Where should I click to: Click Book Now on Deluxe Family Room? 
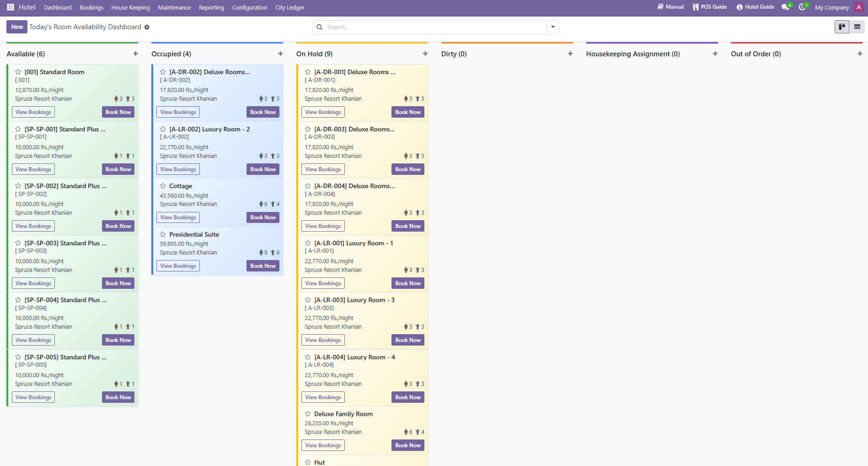coord(408,445)
